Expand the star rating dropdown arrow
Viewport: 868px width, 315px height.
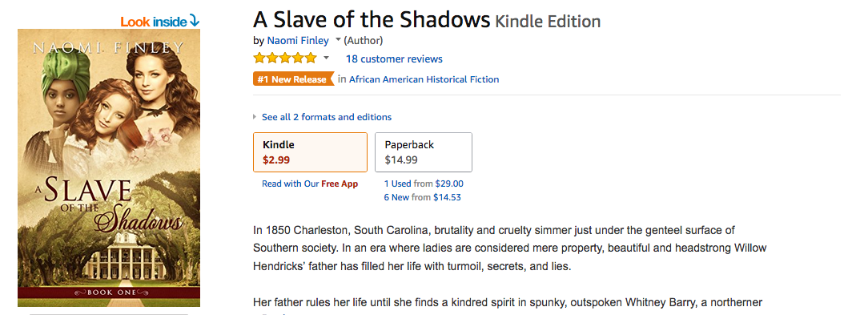[326, 59]
